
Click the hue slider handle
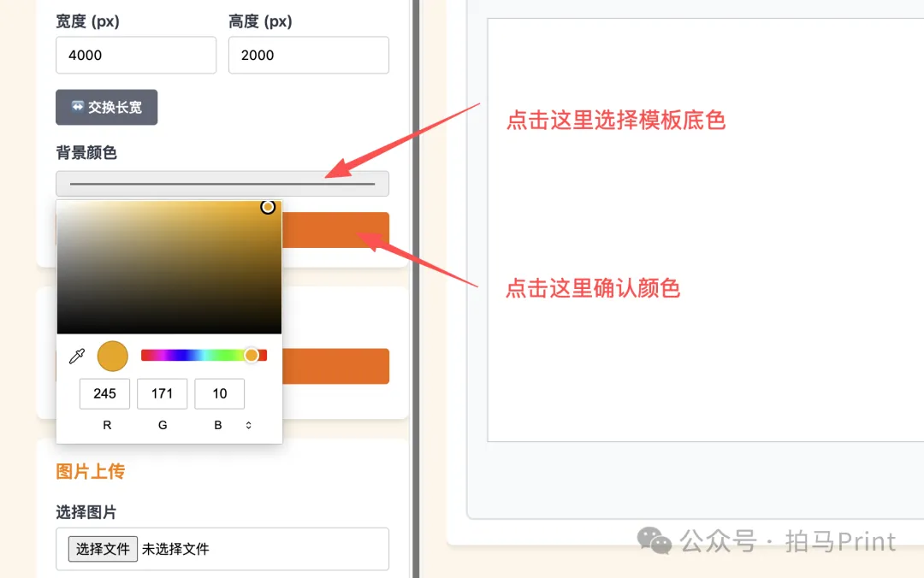[x=252, y=355]
